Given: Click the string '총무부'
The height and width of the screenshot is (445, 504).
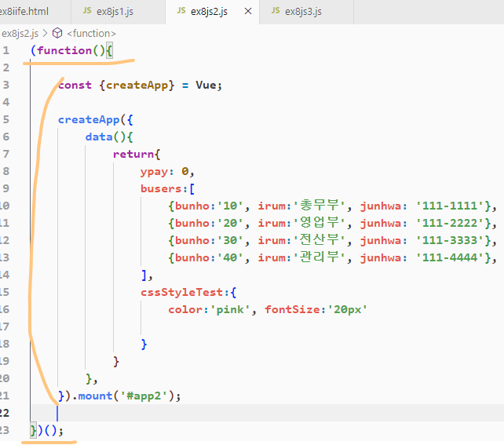Looking at the screenshot, I should click(320, 206).
